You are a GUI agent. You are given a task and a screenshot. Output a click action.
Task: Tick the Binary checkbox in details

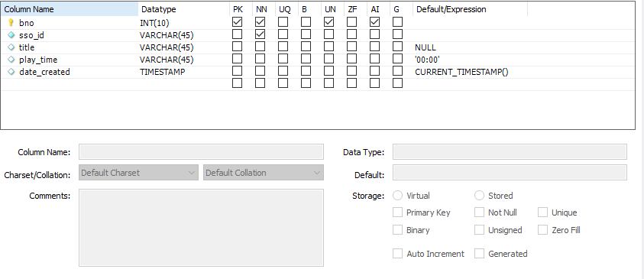click(397, 229)
